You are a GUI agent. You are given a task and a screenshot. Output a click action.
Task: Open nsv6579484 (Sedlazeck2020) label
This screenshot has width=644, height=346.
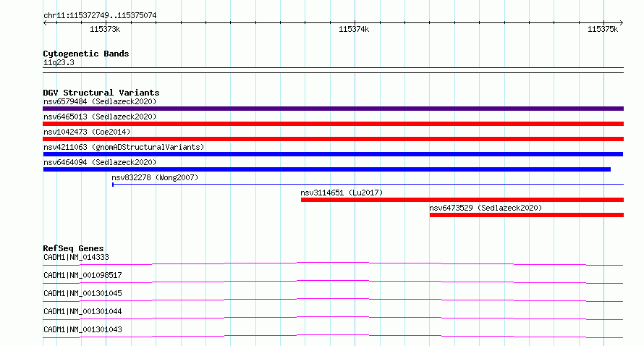coord(100,101)
